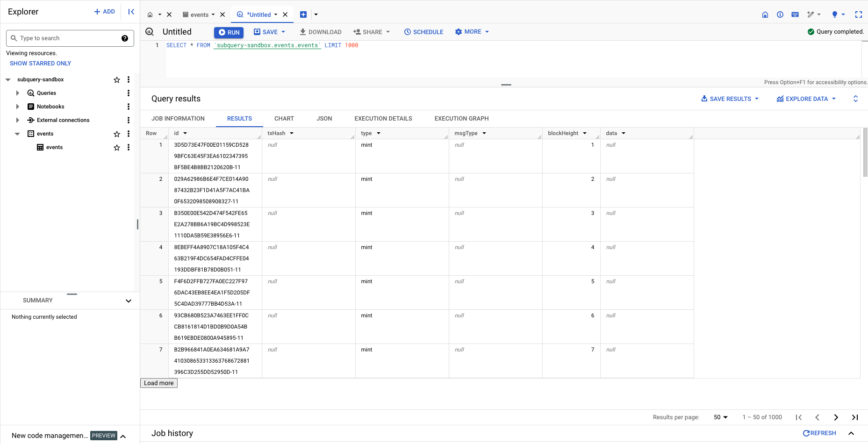Collapse the Explorer panel
Image resolution: width=868 pixels, height=444 pixels.
point(131,12)
